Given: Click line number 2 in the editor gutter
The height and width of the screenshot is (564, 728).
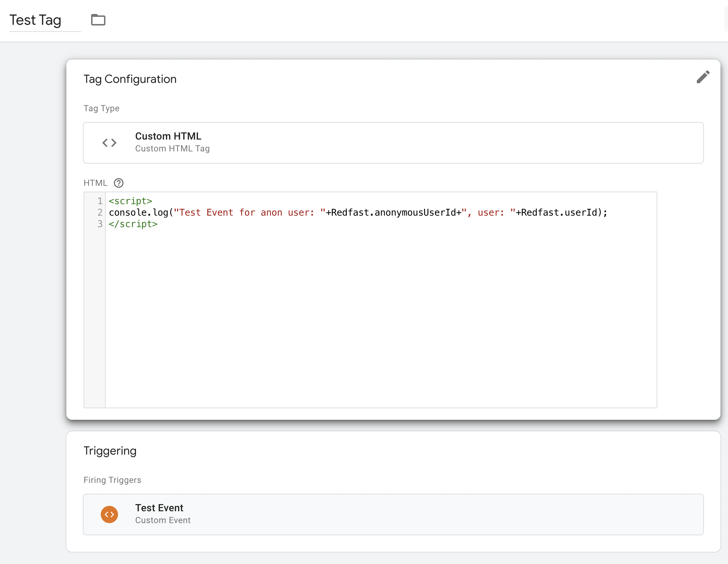Looking at the screenshot, I should [x=100, y=212].
